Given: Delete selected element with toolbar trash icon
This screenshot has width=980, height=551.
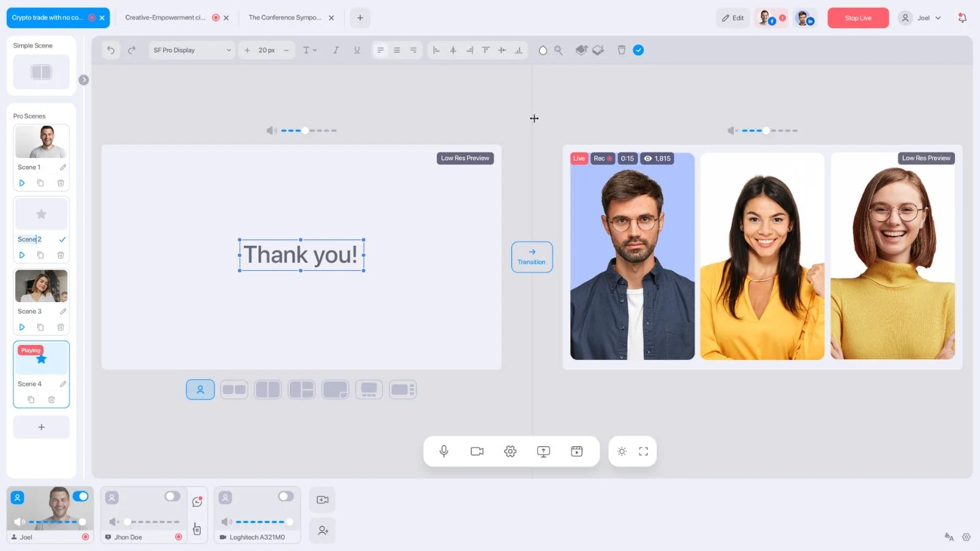Looking at the screenshot, I should (621, 50).
